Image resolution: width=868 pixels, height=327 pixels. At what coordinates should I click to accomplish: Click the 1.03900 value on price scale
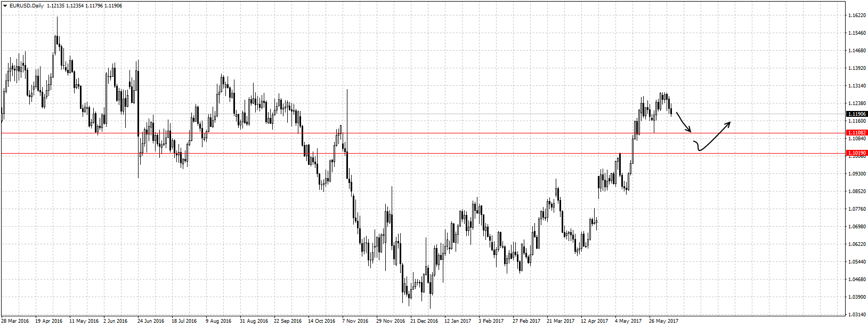click(x=856, y=297)
